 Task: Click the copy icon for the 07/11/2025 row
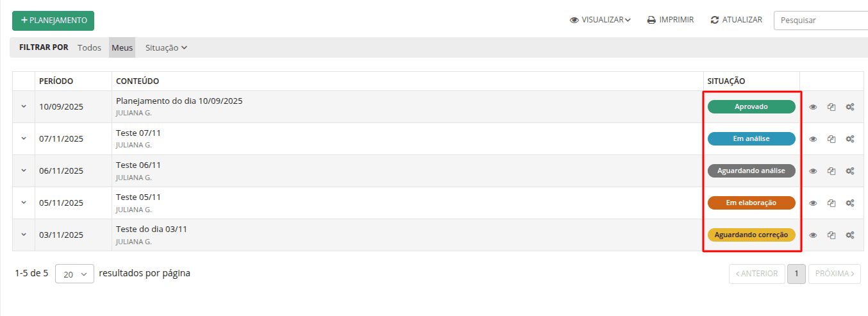(831, 139)
